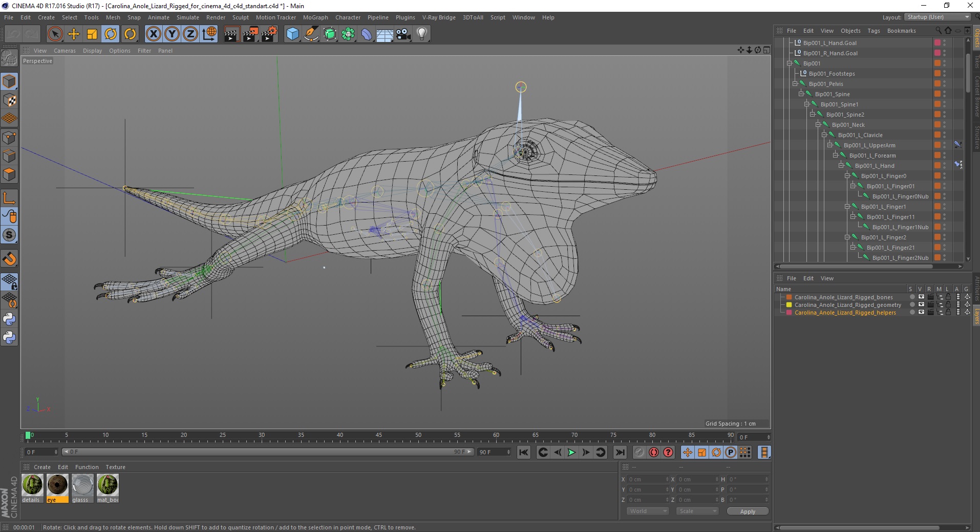The width and height of the screenshot is (980, 532).
Task: Open the spline pen tool
Action: pos(311,34)
